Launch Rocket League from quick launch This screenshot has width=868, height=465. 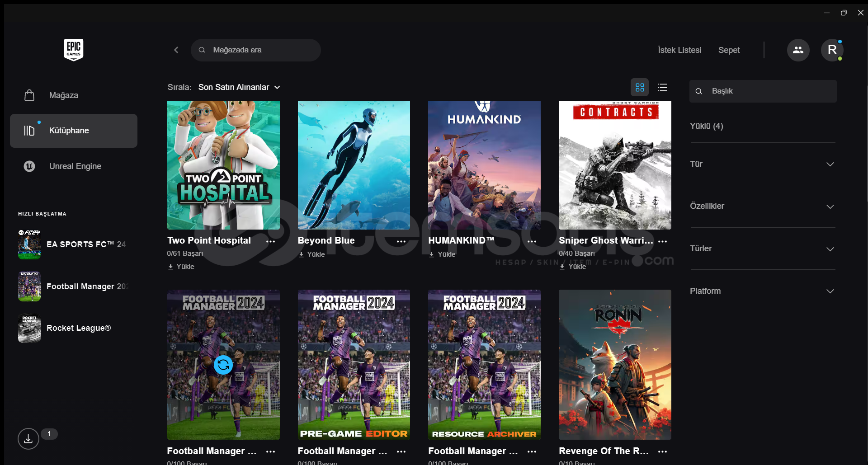pos(72,328)
